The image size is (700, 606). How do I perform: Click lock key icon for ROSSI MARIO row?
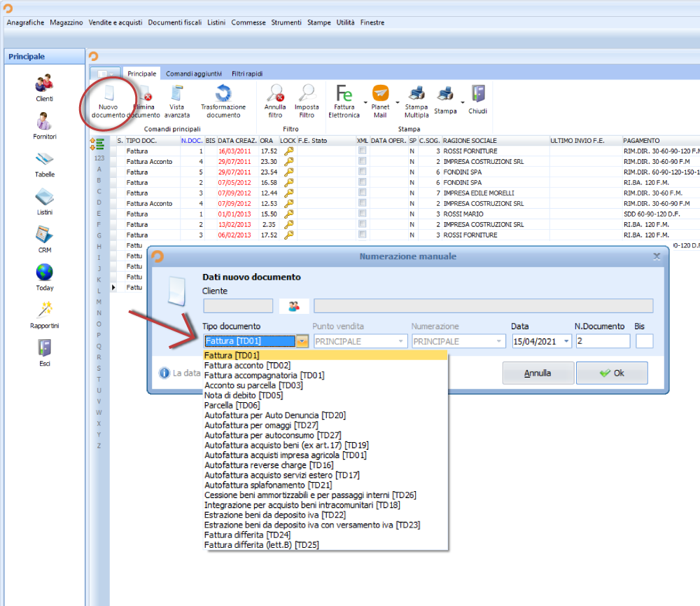289,214
